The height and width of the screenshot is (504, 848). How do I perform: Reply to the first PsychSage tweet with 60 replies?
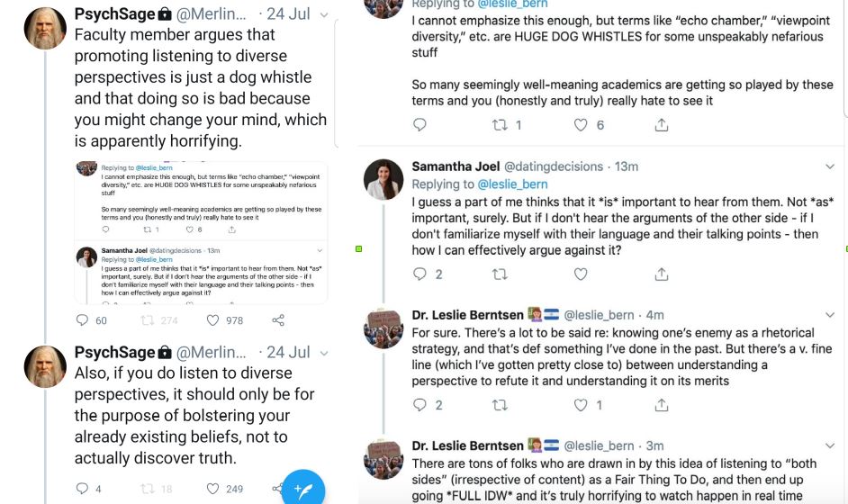tap(82, 320)
